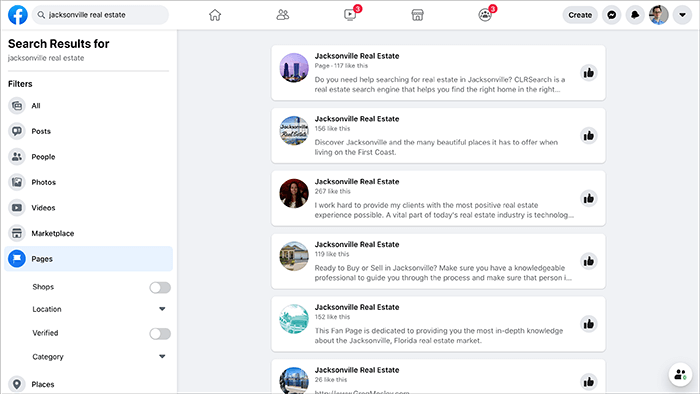Screen dimensions: 700x394
Task: Click the sidebar Marketplace storefront icon
Action: pyautogui.click(x=17, y=233)
